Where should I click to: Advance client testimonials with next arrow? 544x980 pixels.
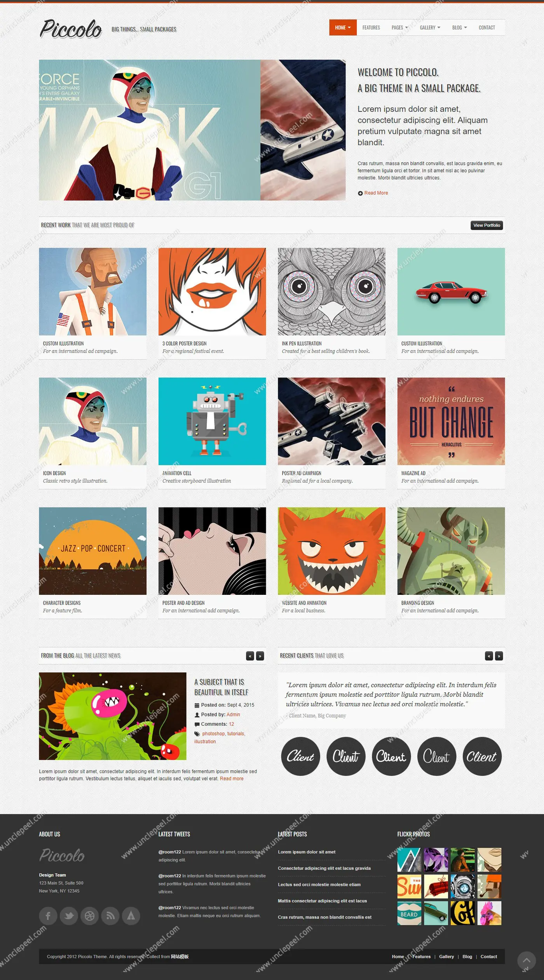click(499, 656)
